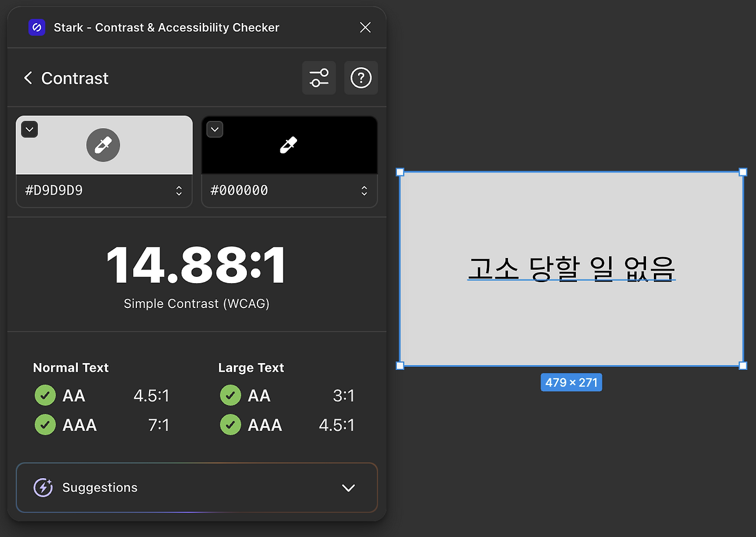Click the AA pass indicator for Large Text

(230, 395)
